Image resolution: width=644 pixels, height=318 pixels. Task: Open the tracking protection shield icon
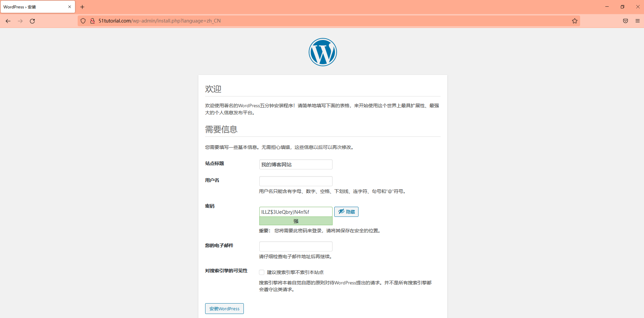point(83,21)
